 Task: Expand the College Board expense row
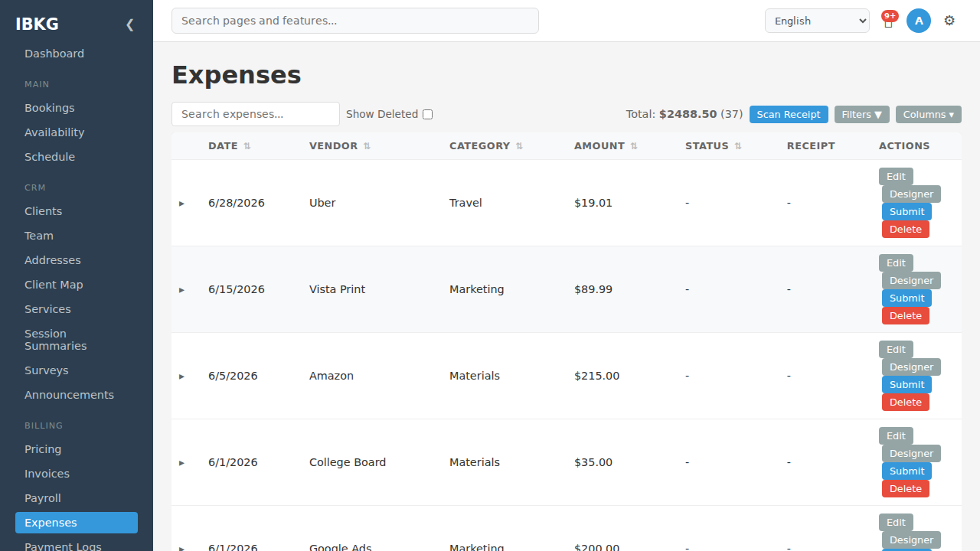pyautogui.click(x=182, y=463)
